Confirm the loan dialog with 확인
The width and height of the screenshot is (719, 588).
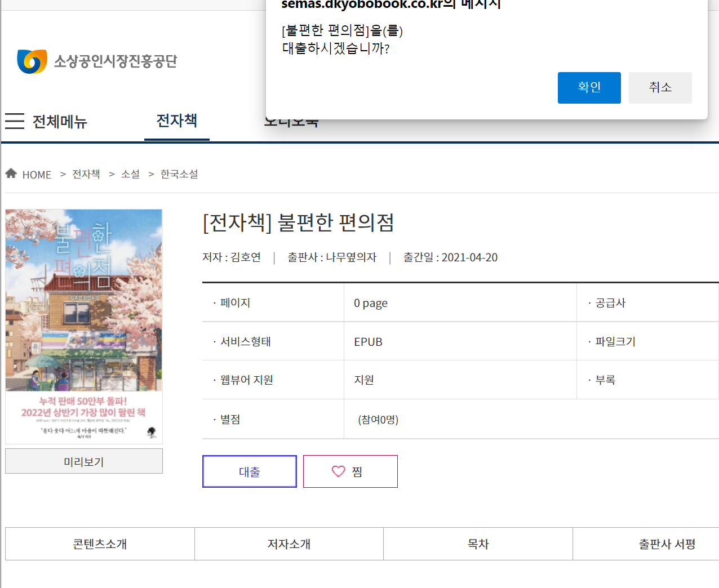pos(589,88)
